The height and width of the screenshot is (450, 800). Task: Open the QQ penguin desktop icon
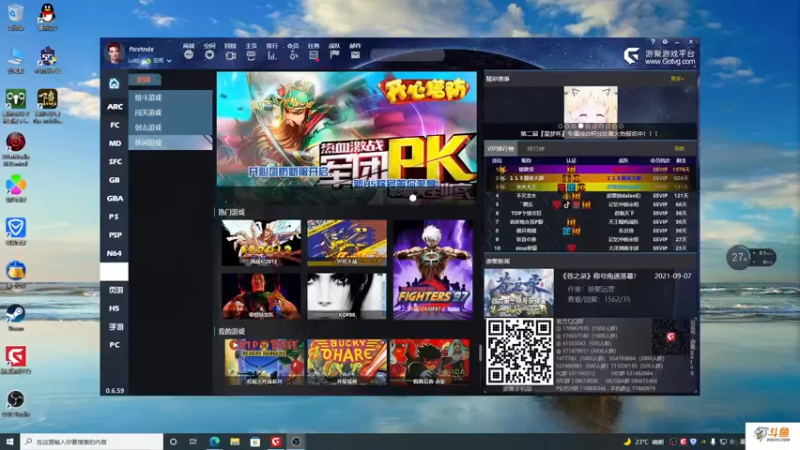coord(47,17)
